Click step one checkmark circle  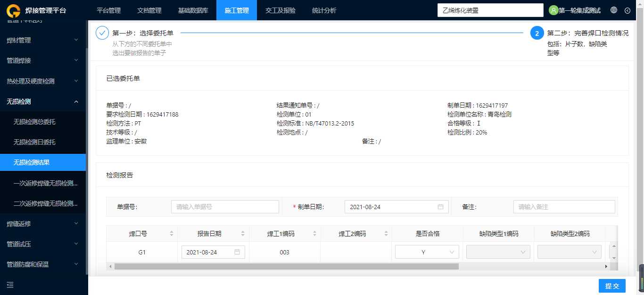coord(102,33)
